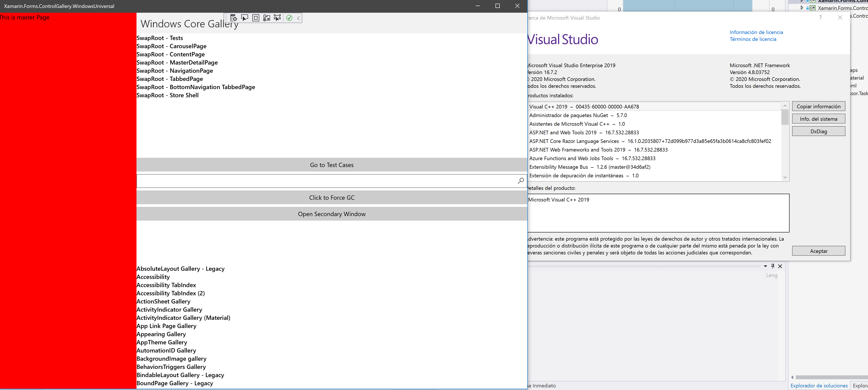Image resolution: width=868 pixels, height=390 pixels.
Task: Toggle the auto-hide pin on the tool window
Action: click(773, 266)
